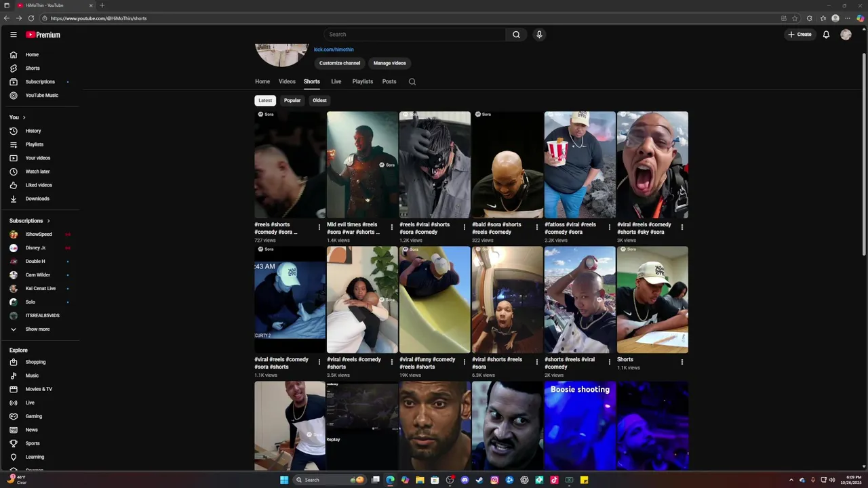The height and width of the screenshot is (488, 868).
Task: Select the Oldest sort chip
Action: point(319,100)
